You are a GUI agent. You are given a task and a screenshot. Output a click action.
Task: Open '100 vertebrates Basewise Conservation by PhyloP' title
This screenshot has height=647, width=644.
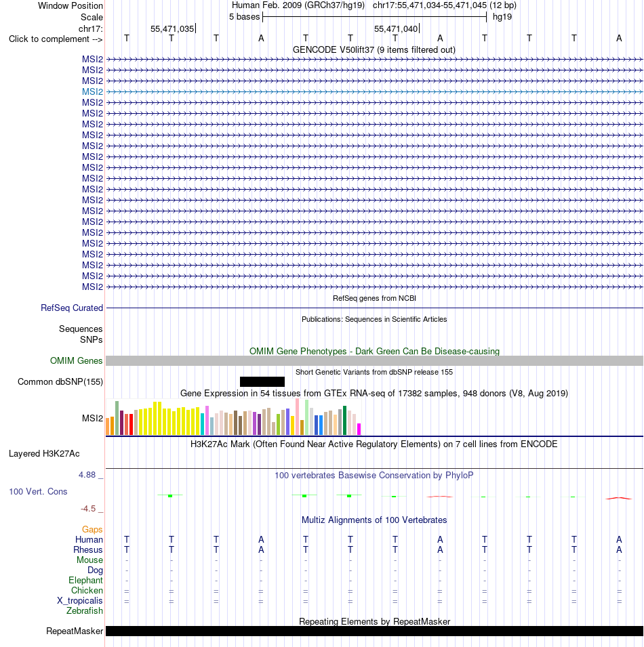pyautogui.click(x=374, y=476)
